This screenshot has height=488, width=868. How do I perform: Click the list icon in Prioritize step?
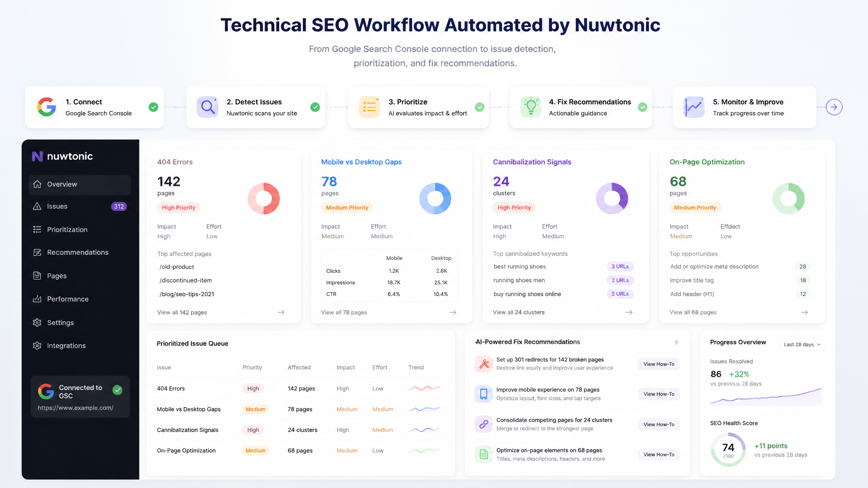[370, 107]
